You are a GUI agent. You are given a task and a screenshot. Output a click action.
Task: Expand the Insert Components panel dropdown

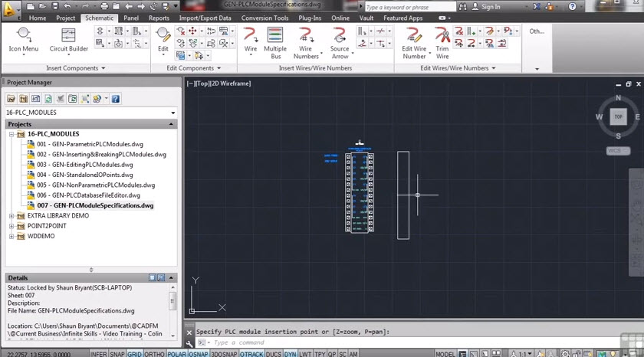(x=103, y=68)
